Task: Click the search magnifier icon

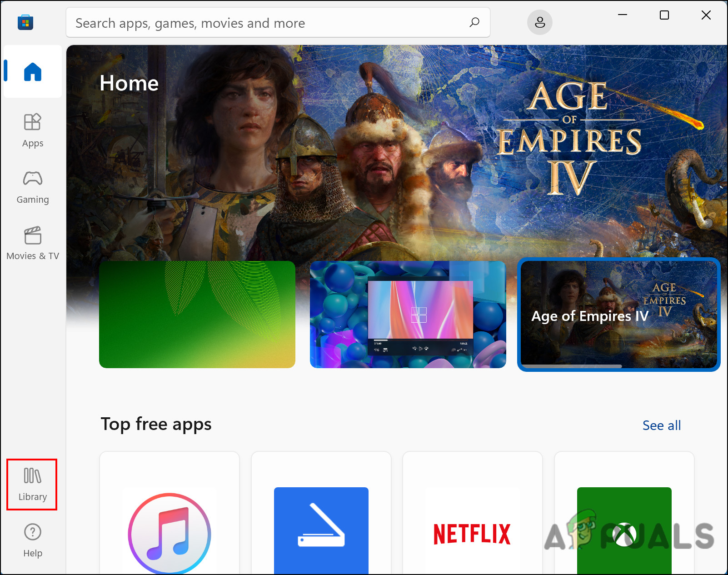Action: [474, 22]
